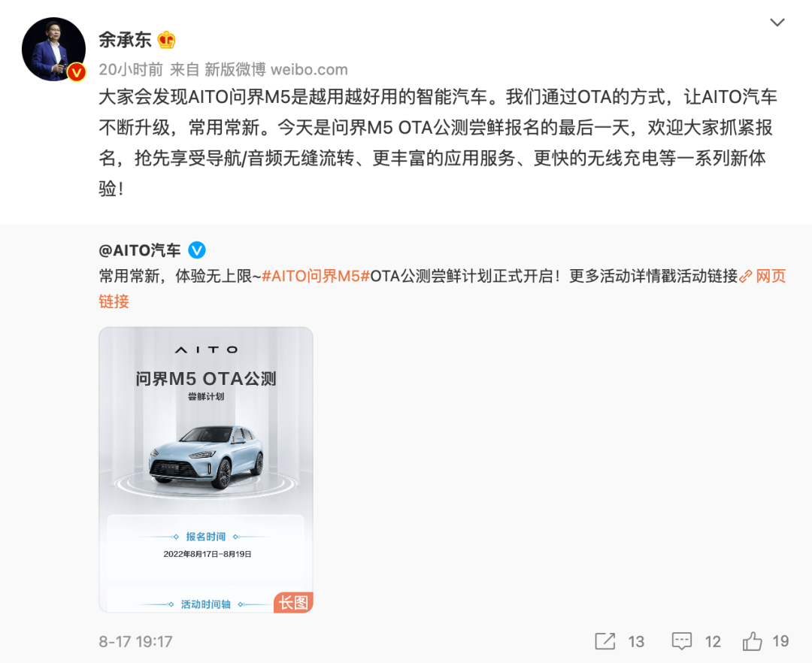Click the repost share icon
812x663 pixels.
(x=604, y=641)
